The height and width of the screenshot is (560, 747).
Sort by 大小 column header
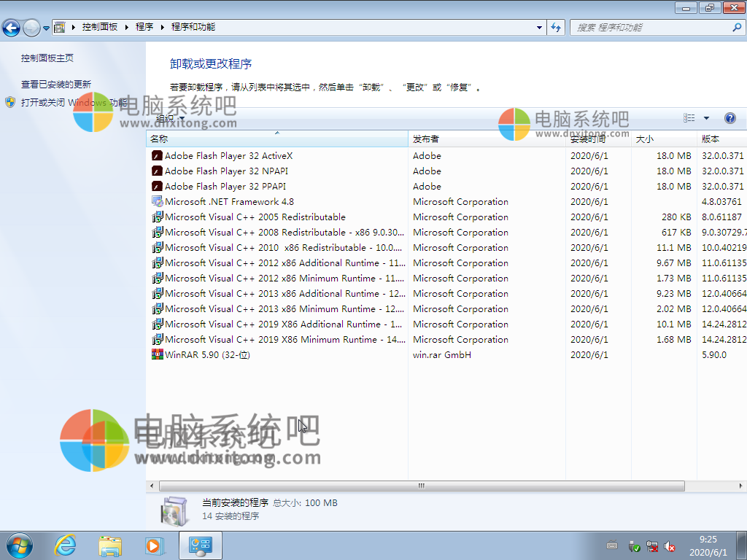(x=664, y=139)
